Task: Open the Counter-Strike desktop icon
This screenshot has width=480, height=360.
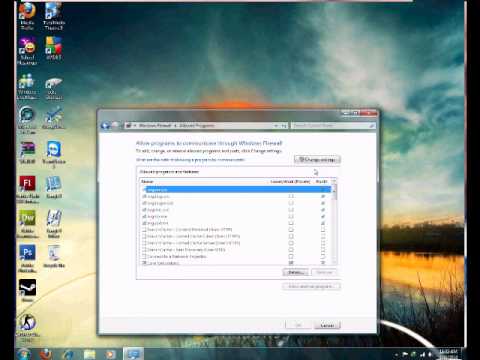Action: click(x=27, y=327)
